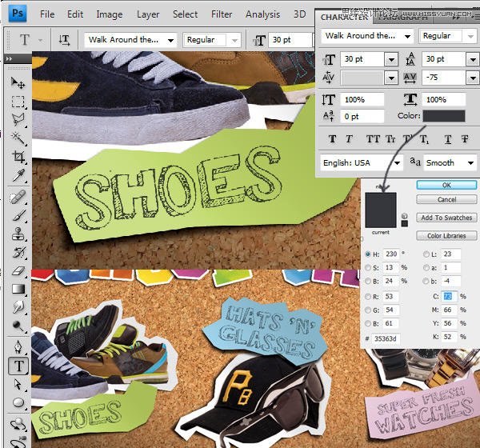Apply All Caps text style

pyautogui.click(x=373, y=138)
